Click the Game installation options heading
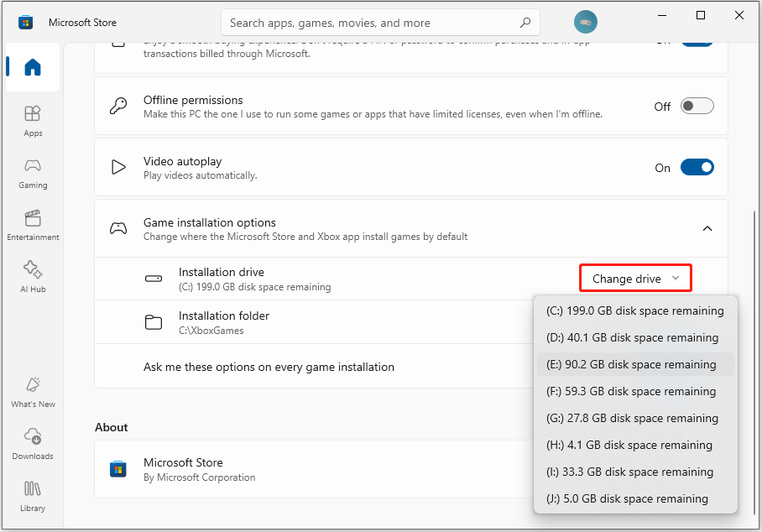 tap(210, 222)
